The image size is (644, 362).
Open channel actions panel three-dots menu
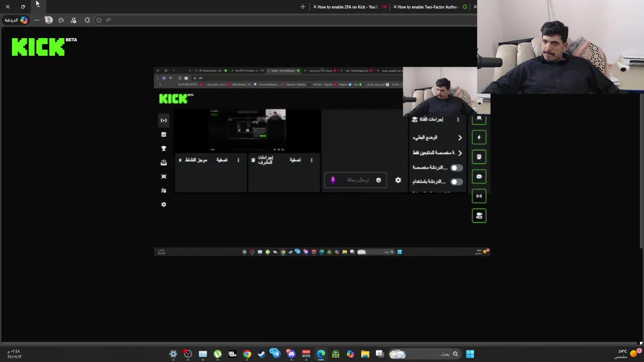pyautogui.click(x=458, y=120)
